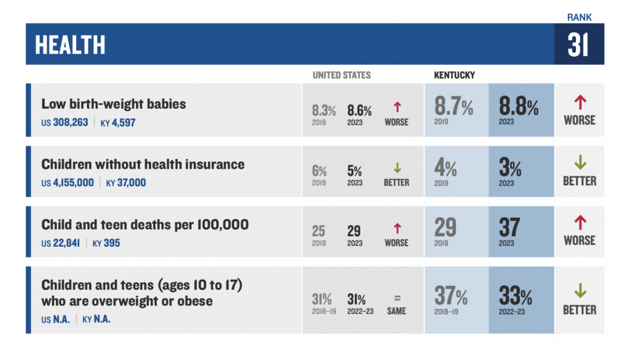644x357 pixels.
Task: Click US red up arrow for child deaths
Action: [x=397, y=228]
